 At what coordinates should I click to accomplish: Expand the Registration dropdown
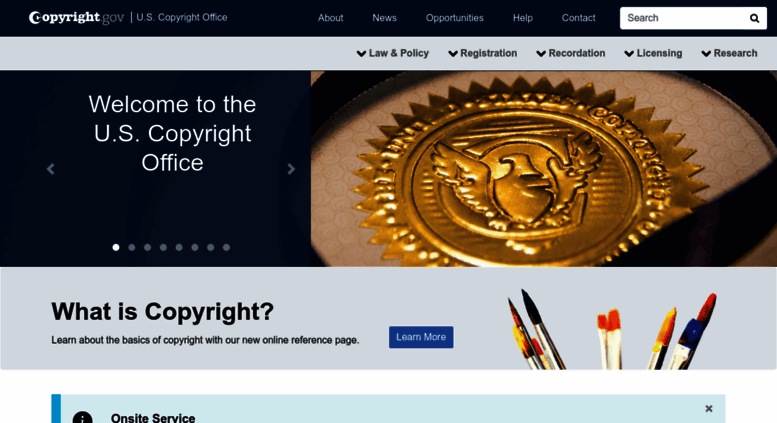[483, 53]
